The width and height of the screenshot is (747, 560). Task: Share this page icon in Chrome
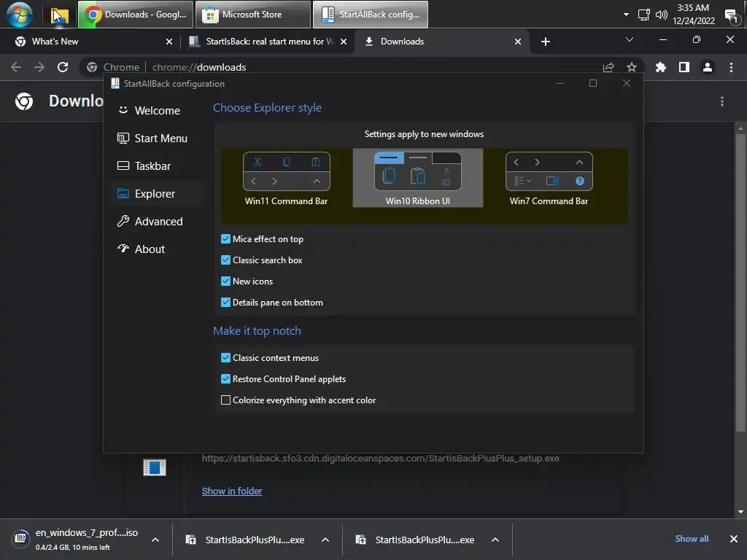[x=608, y=67]
